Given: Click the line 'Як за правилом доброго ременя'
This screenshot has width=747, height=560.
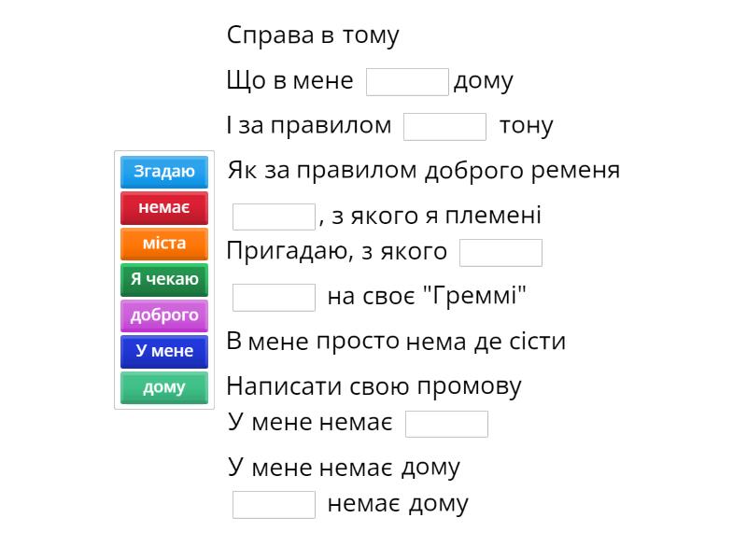Looking at the screenshot, I should 423,171.
